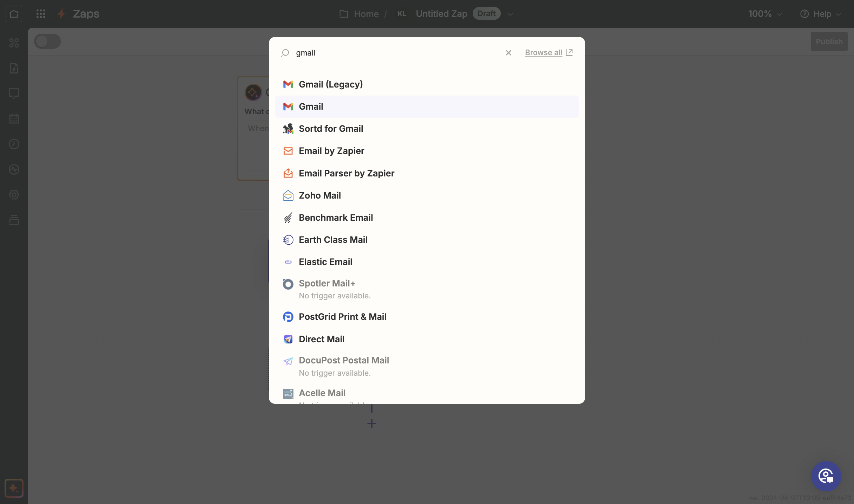
Task: Pick Direct Mail from results
Action: pyautogui.click(x=427, y=339)
